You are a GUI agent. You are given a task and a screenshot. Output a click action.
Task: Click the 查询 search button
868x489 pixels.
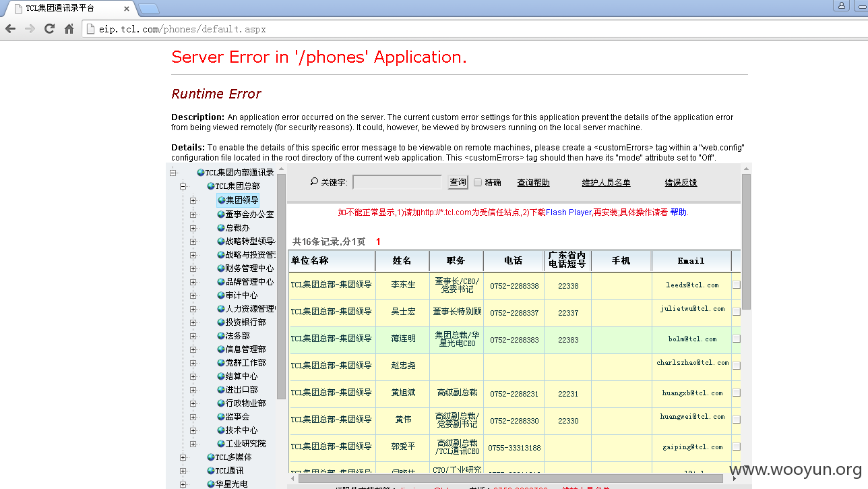coord(458,182)
